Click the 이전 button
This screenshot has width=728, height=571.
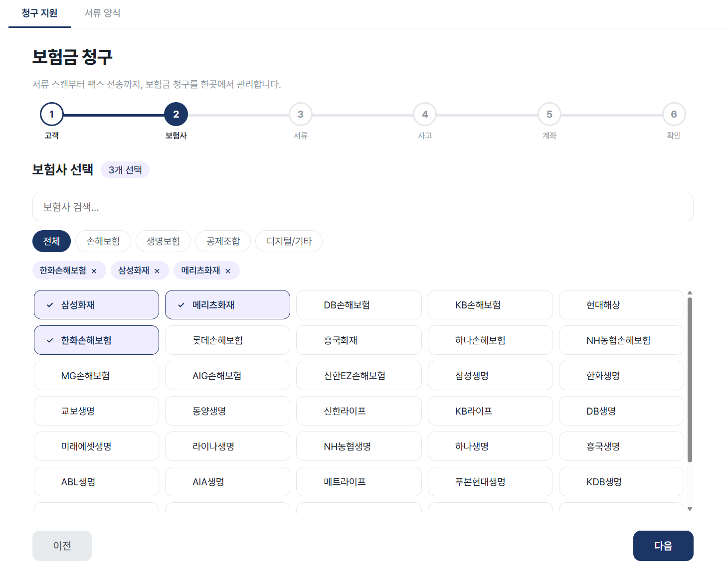point(62,546)
